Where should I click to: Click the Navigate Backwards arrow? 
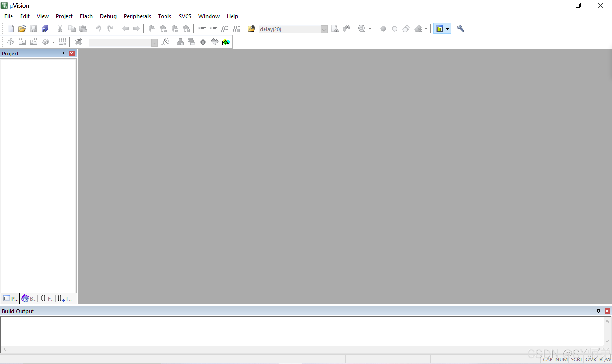click(x=125, y=29)
